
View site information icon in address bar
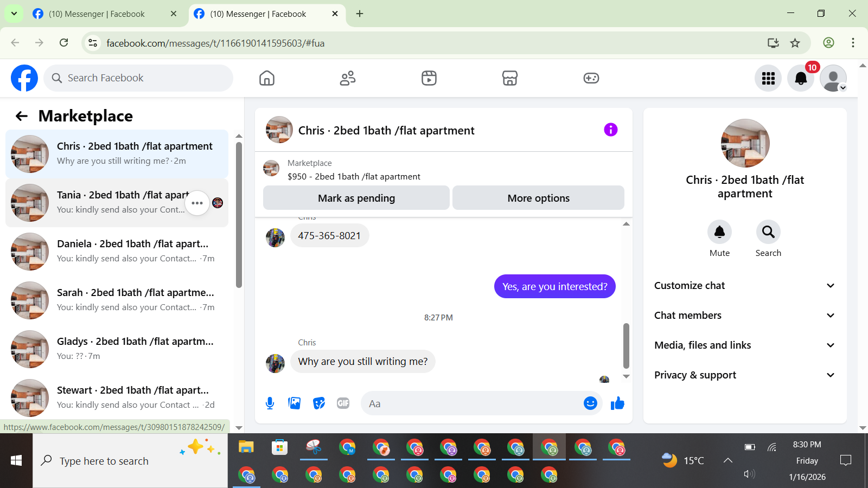coord(93,43)
